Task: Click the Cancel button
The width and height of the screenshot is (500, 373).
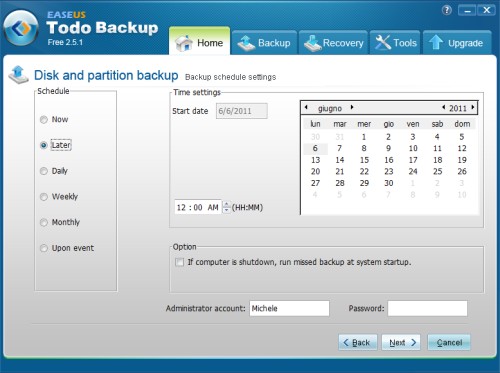Action: point(449,342)
